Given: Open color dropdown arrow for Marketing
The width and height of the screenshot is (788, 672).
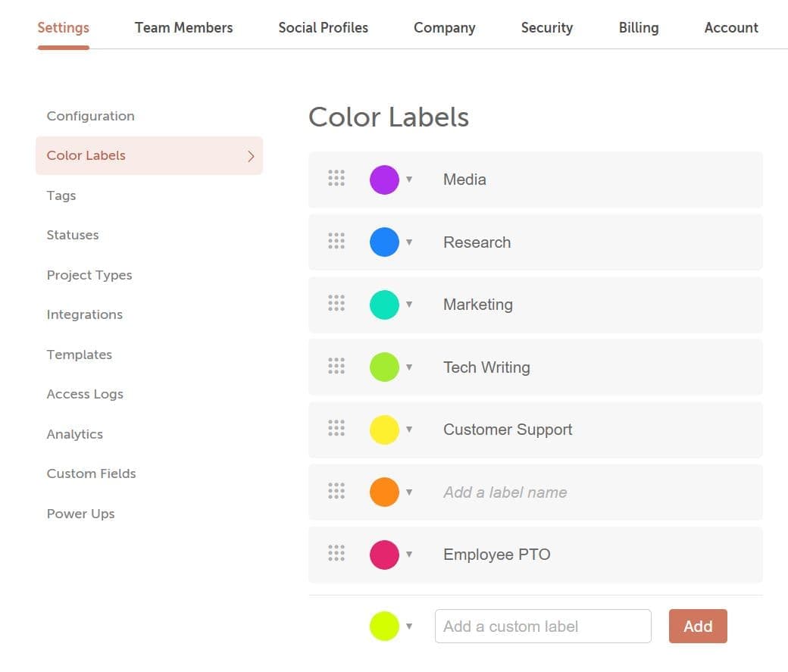Looking at the screenshot, I should click(409, 304).
